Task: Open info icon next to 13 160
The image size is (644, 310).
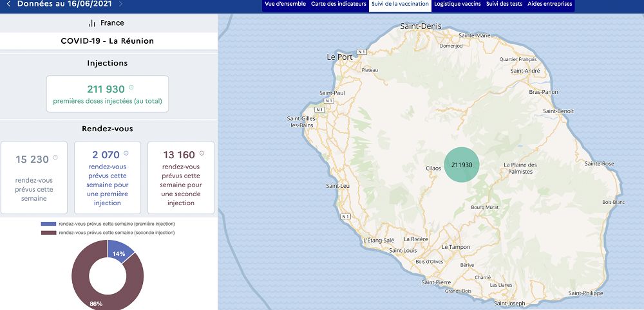Action: tap(202, 153)
